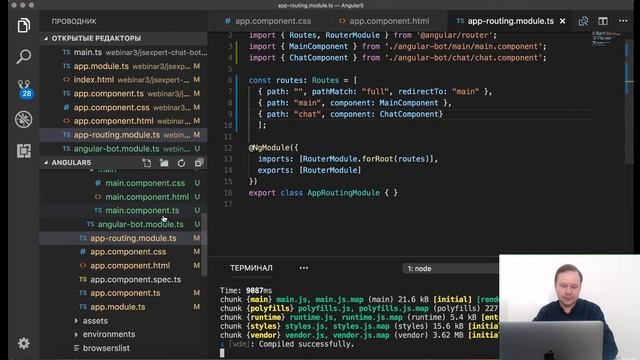Click the ПРОВОДНИК sidebar title

74,21
